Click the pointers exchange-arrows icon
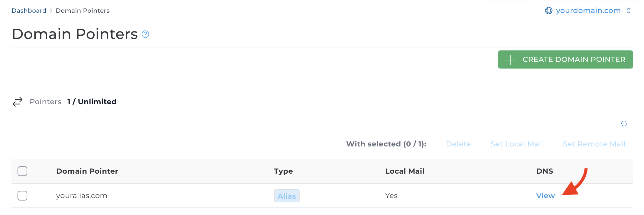Image resolution: width=644 pixels, height=215 pixels. (17, 101)
